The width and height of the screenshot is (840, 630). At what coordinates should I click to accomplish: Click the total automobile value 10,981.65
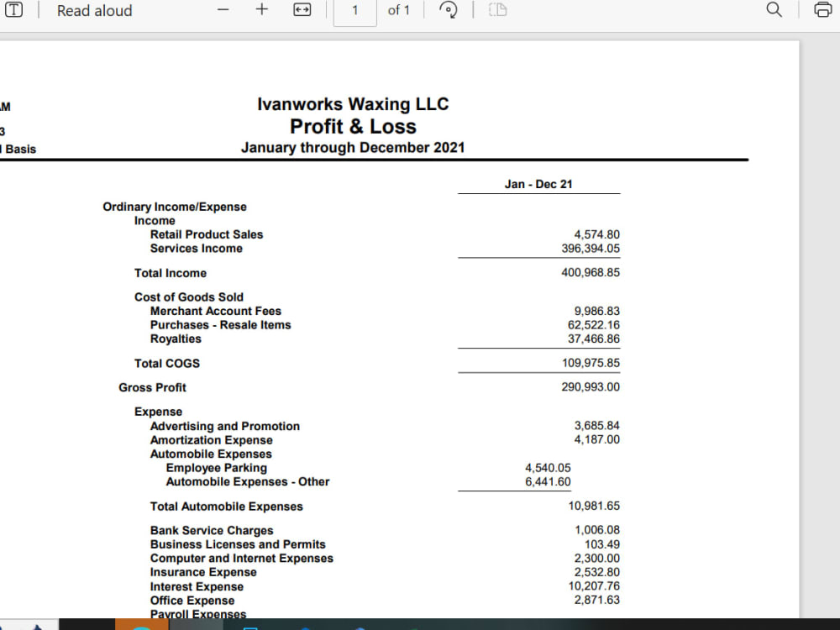point(594,507)
